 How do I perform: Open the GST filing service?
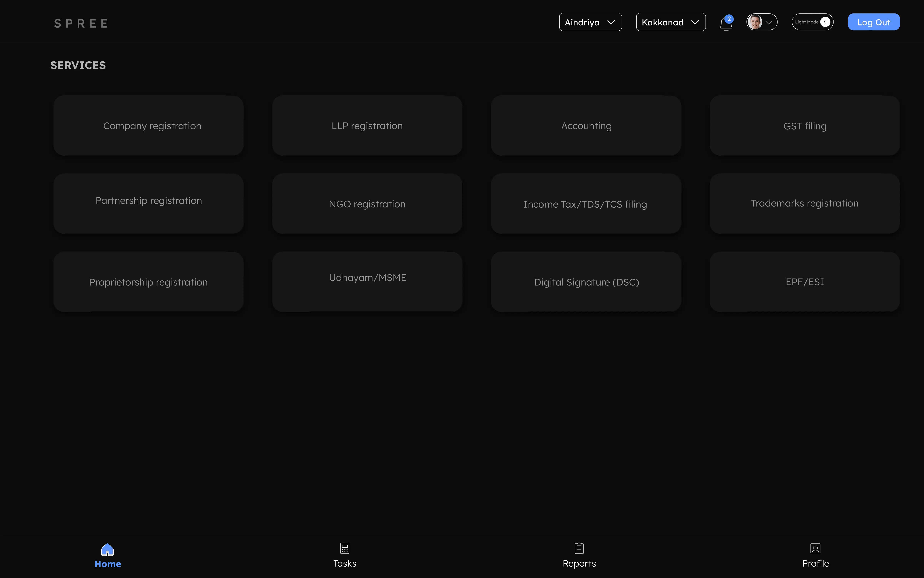805,125
